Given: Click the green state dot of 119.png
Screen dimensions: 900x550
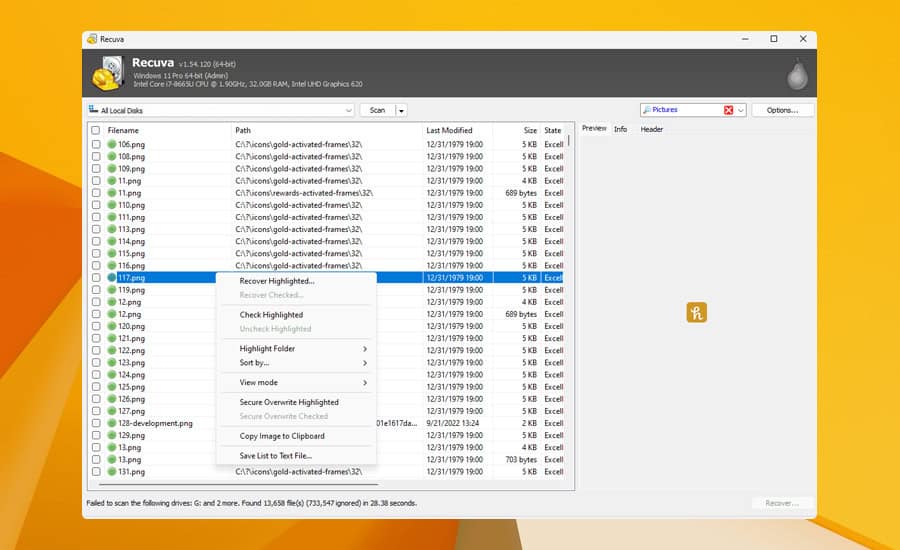Looking at the screenshot, I should 112,290.
